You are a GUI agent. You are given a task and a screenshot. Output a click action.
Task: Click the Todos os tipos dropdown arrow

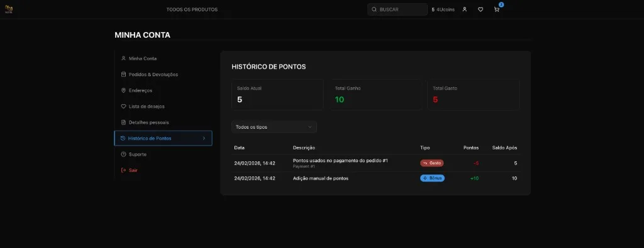[309, 127]
